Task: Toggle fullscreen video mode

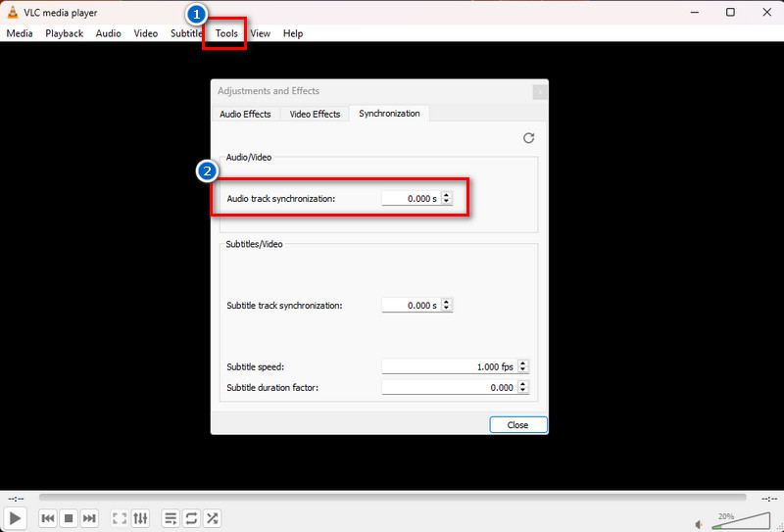Action: pyautogui.click(x=119, y=518)
